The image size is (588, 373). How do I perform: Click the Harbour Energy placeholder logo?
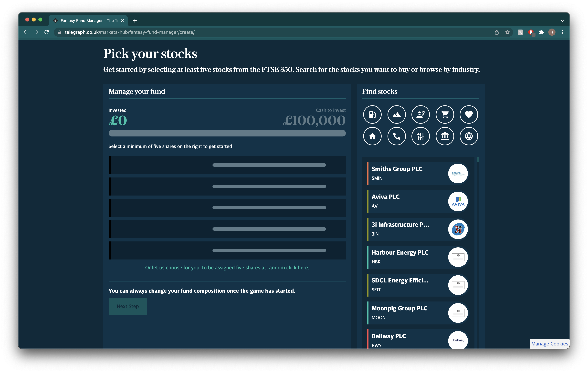(458, 257)
